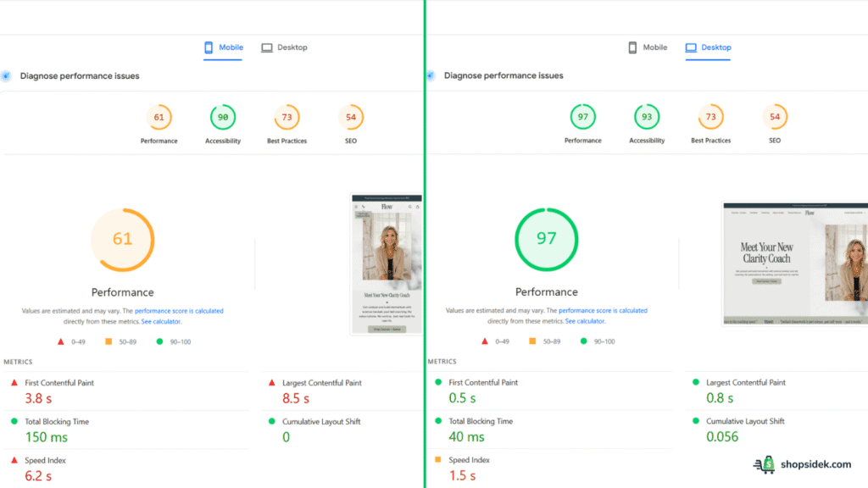
Task: Select the orange Performance 61 gauge
Action: [x=159, y=117]
